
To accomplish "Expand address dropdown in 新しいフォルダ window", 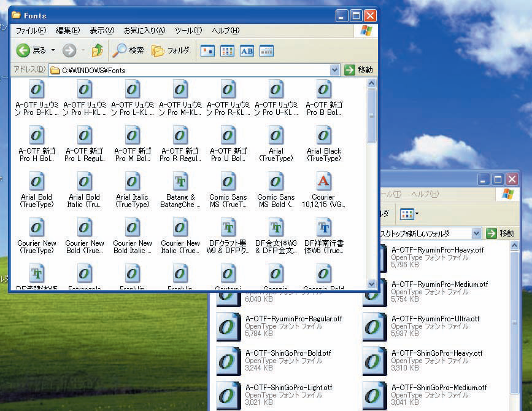I will (x=476, y=233).
